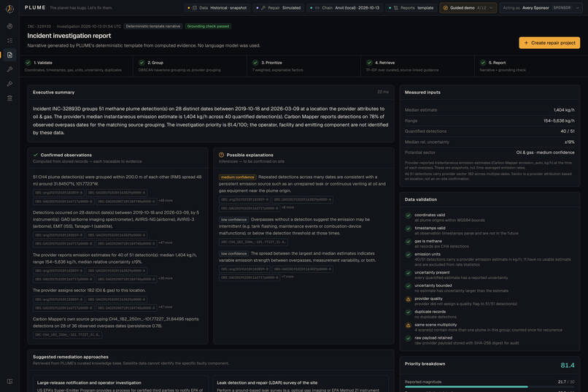Open the overview globe icon in sidebar
Image resolution: width=588 pixels, height=392 pixels.
[9, 26]
